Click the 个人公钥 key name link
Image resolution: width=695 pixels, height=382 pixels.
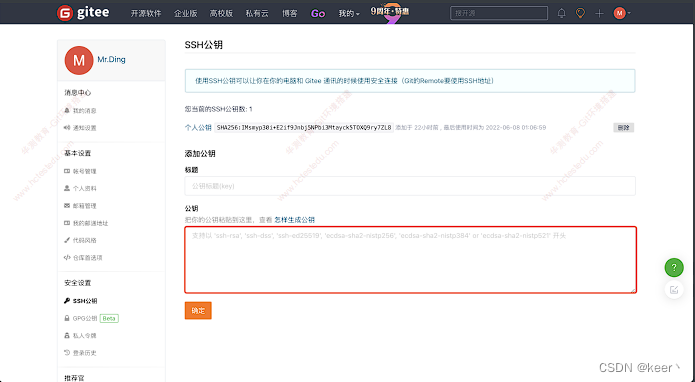pos(198,128)
